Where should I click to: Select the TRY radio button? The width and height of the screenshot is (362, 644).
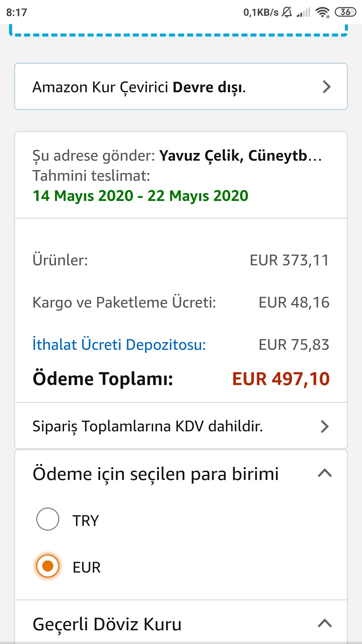[x=48, y=519]
